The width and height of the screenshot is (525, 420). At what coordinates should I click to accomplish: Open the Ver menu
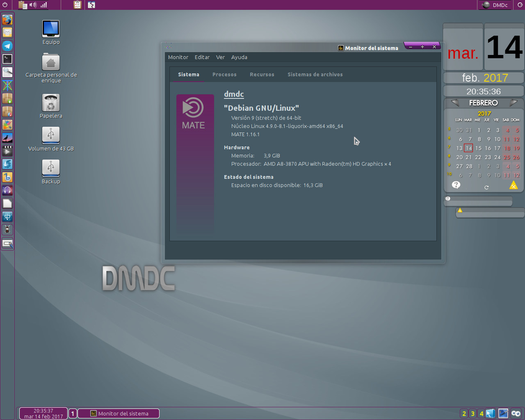pyautogui.click(x=220, y=57)
